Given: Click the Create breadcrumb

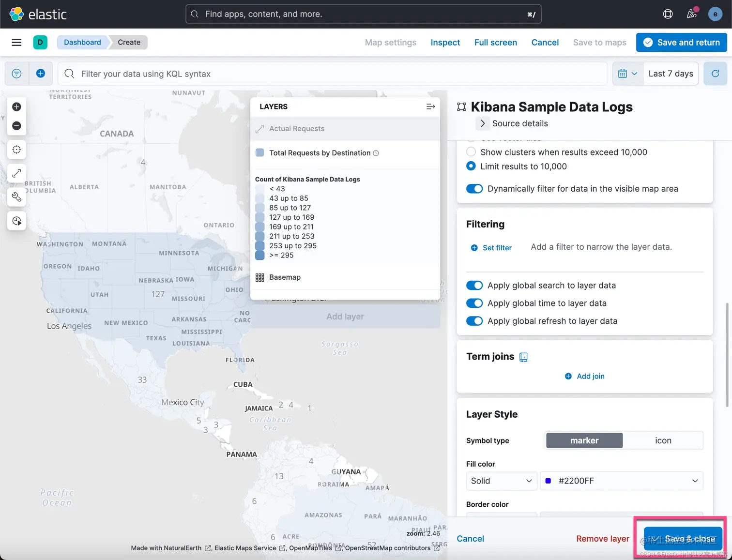Looking at the screenshot, I should (x=129, y=42).
